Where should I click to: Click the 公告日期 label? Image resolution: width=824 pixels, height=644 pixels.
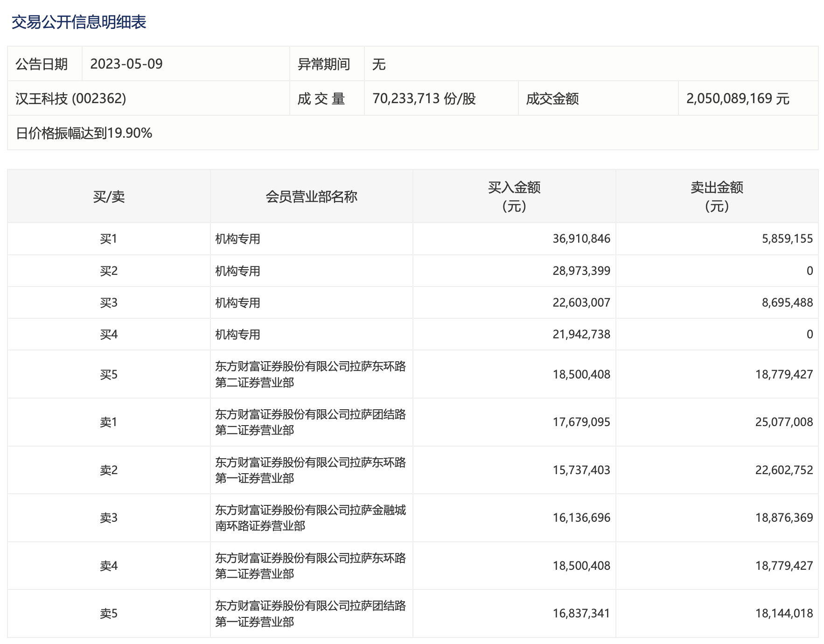click(42, 64)
